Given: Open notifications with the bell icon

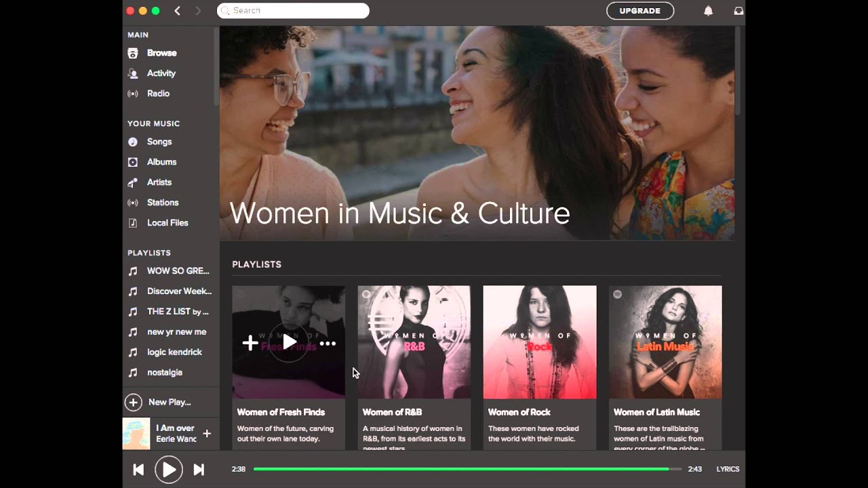Looking at the screenshot, I should 708,11.
